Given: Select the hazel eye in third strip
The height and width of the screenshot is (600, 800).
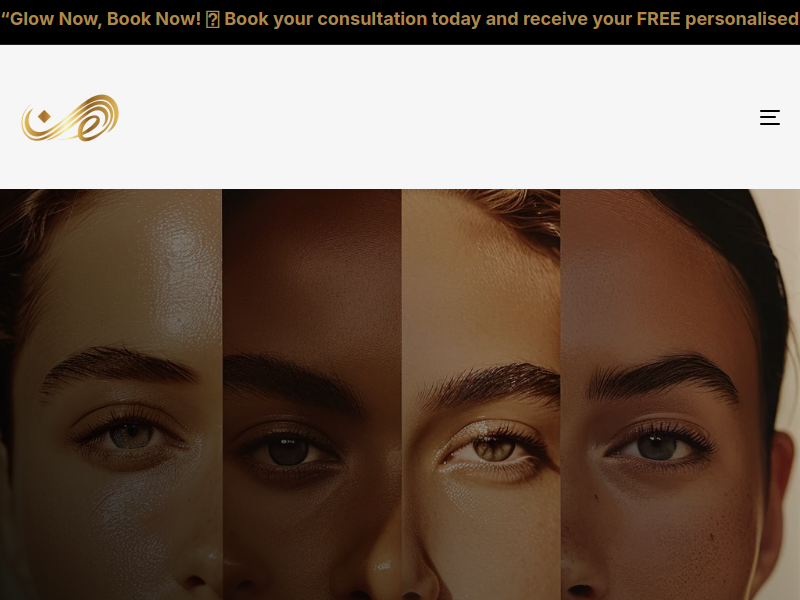Looking at the screenshot, I should [493, 449].
